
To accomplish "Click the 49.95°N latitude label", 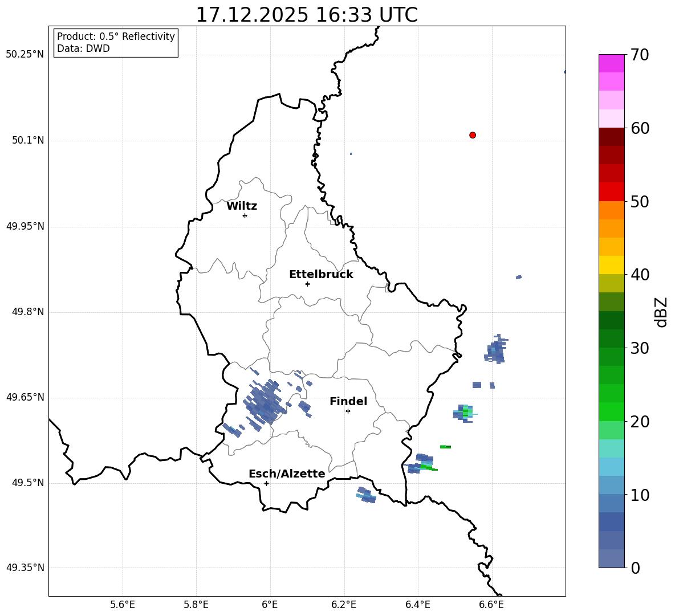I will coord(25,226).
